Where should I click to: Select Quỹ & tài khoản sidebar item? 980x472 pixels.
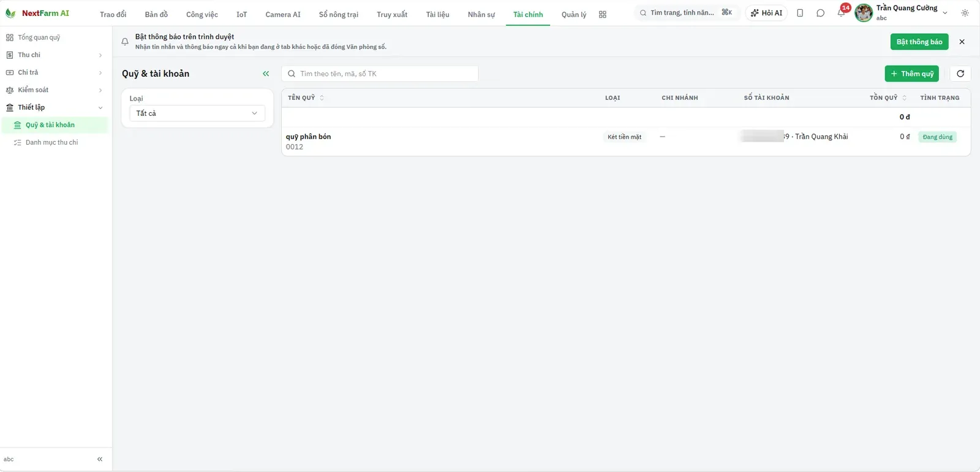point(56,125)
